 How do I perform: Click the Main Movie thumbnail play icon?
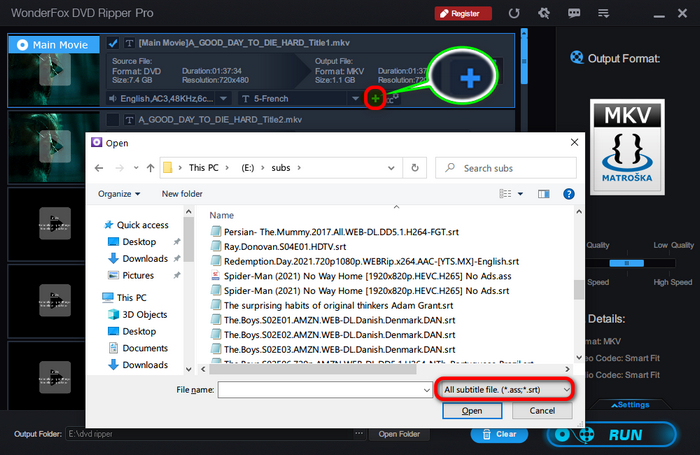(55, 69)
